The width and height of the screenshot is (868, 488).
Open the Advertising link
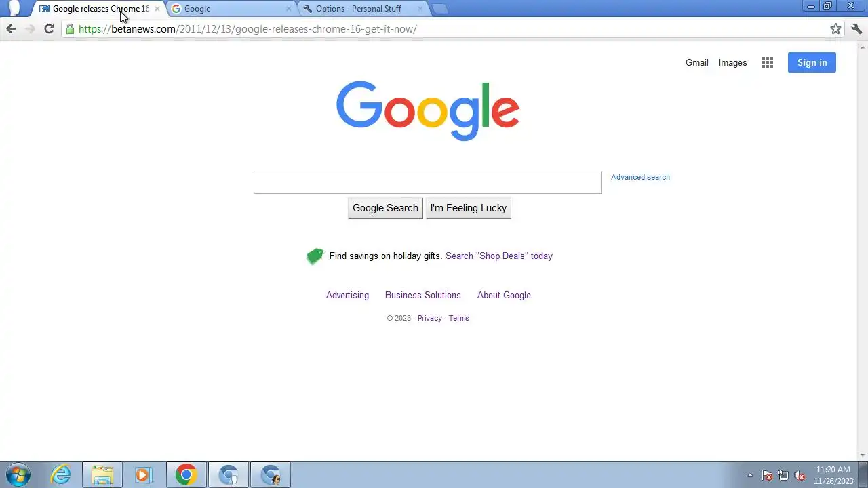tap(347, 295)
